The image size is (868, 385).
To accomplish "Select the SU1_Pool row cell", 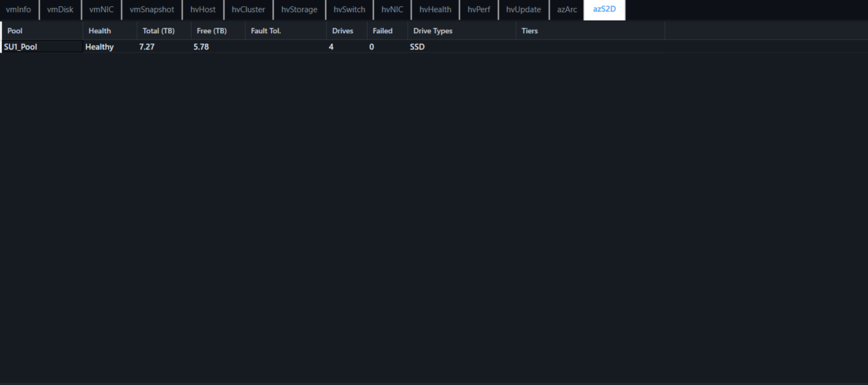I will (x=42, y=47).
